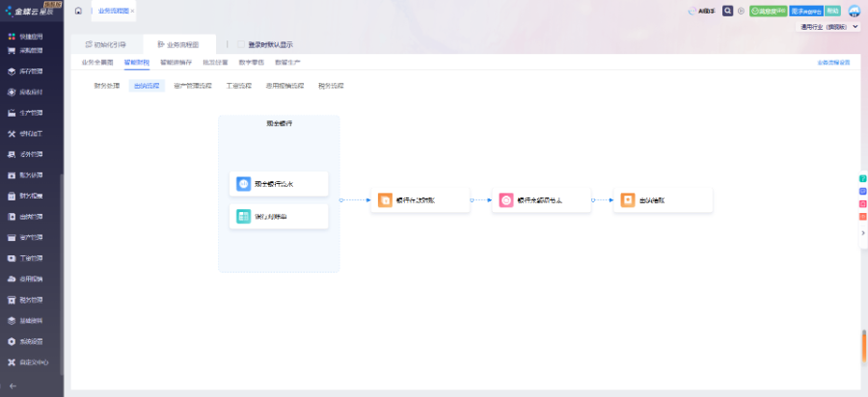The image size is (868, 397).
Task: Select the 资产管理流程 sub-tab
Action: point(193,86)
